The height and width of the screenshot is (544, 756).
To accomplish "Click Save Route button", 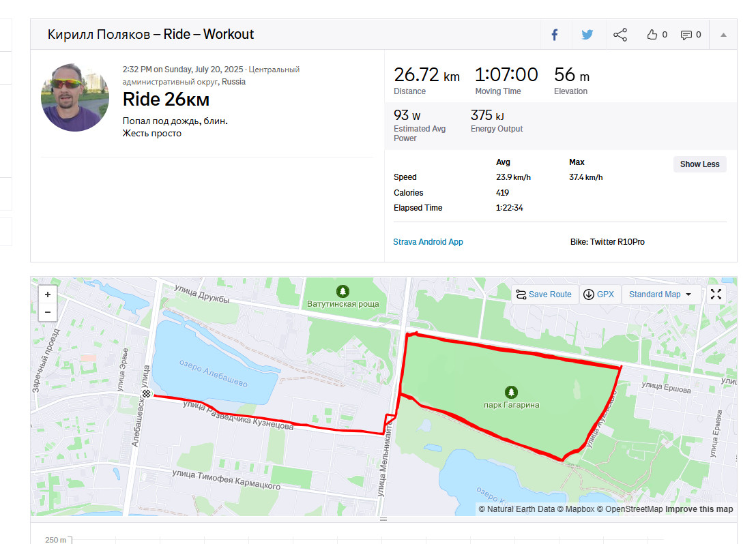I will pos(544,294).
